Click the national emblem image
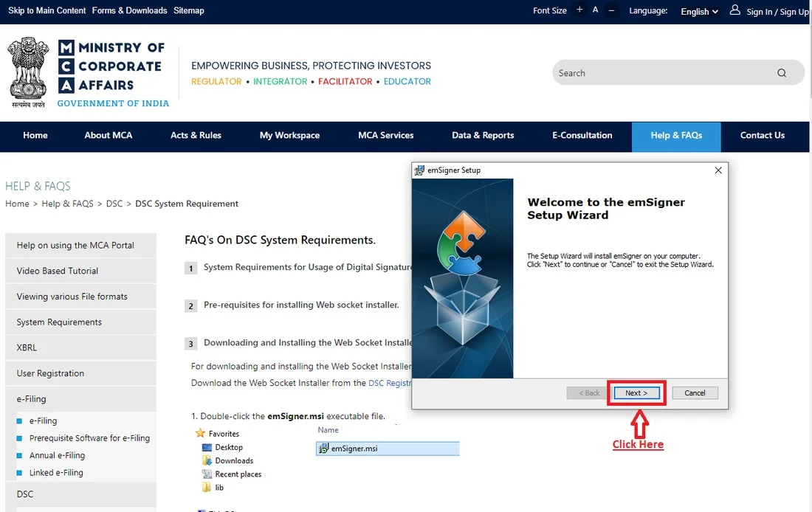Image resolution: width=812 pixels, height=512 pixels. 29,72
